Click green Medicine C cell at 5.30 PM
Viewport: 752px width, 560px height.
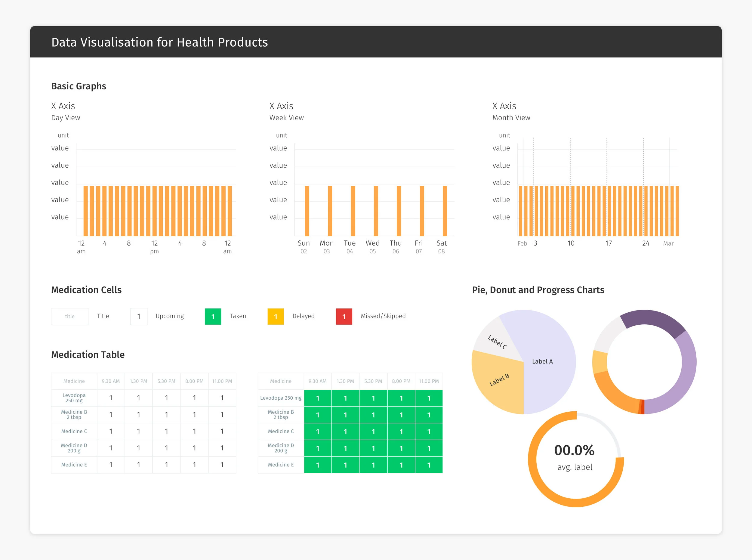(373, 431)
